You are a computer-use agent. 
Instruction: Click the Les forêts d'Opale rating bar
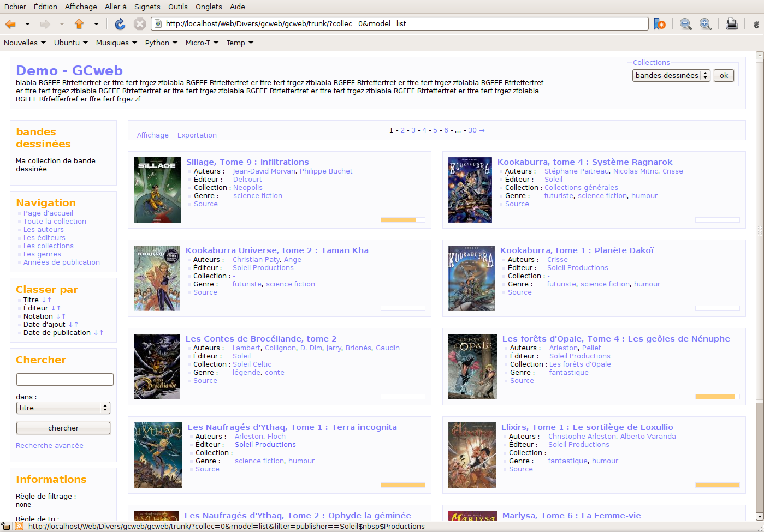click(x=718, y=397)
